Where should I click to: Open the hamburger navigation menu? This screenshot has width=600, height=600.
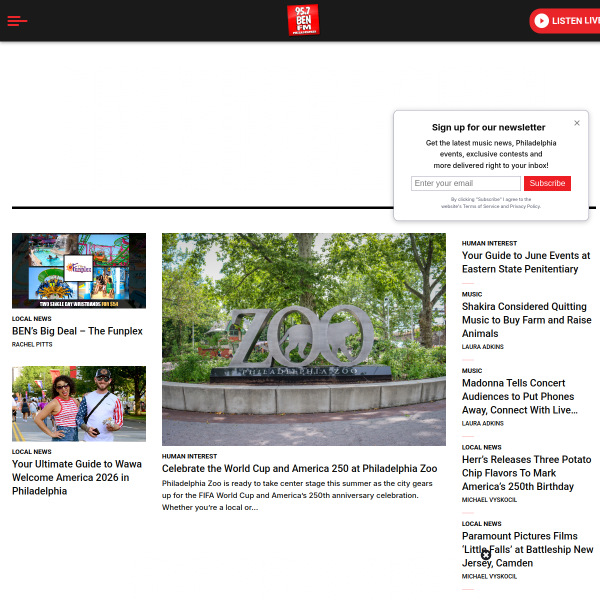[17, 21]
